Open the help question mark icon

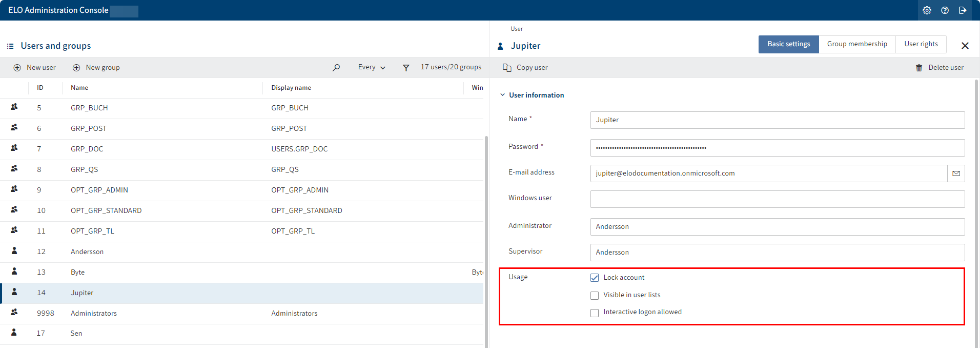pos(945,10)
